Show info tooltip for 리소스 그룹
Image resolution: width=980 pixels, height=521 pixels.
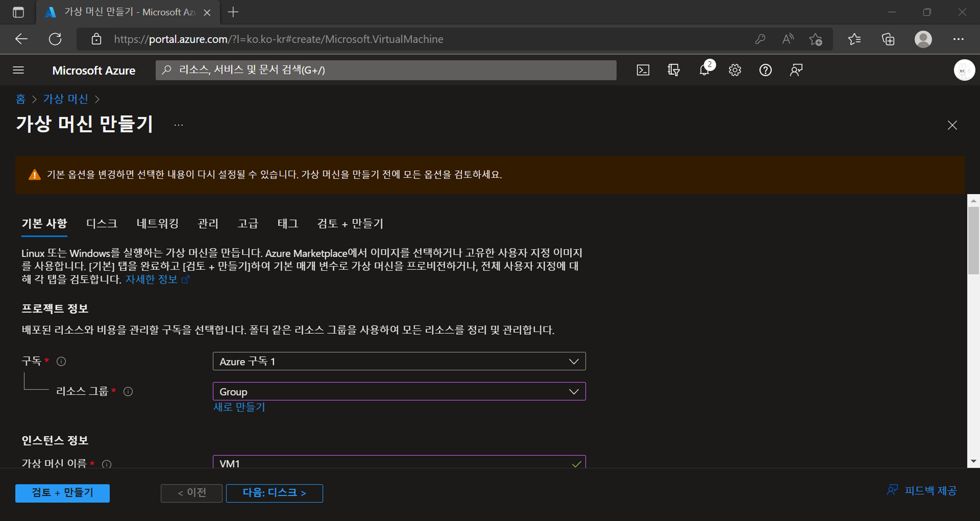pos(128,392)
